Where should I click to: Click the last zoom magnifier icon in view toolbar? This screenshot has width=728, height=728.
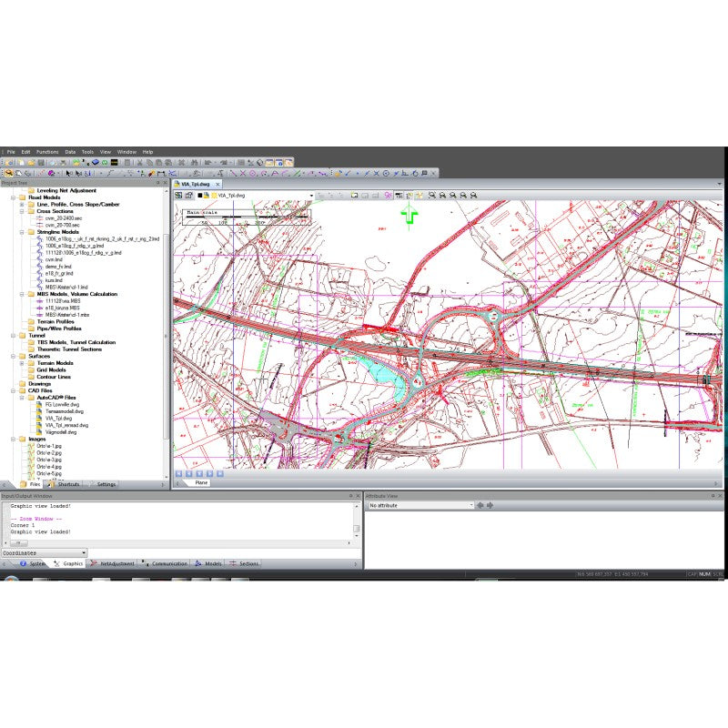pos(474,196)
